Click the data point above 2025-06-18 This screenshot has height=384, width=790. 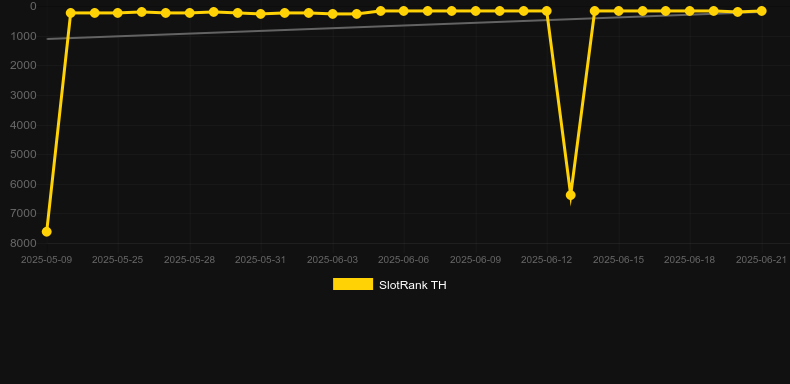coord(690,11)
